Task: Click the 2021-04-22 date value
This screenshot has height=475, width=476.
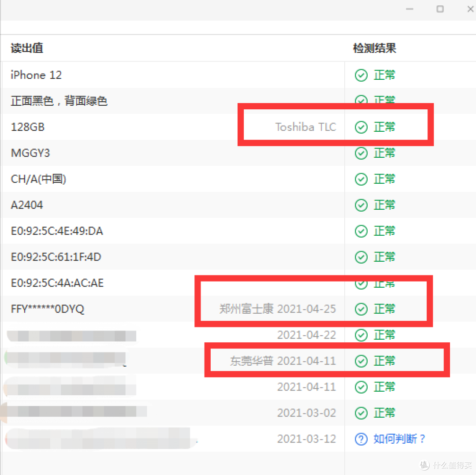Action: (307, 335)
